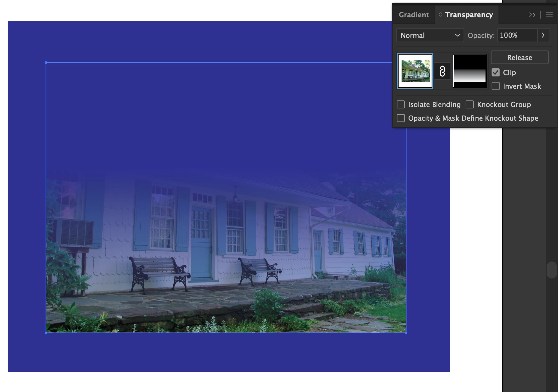Select the Transparency tab

pyautogui.click(x=469, y=15)
